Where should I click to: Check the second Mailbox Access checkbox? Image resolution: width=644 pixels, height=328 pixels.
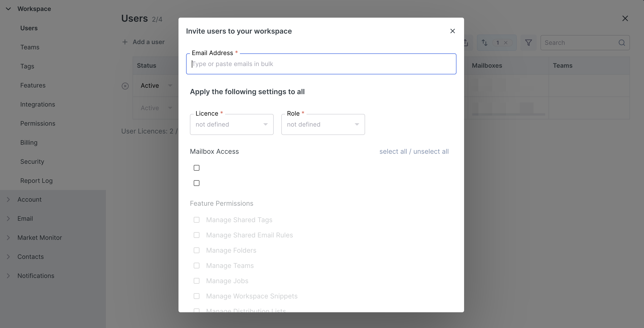197,183
